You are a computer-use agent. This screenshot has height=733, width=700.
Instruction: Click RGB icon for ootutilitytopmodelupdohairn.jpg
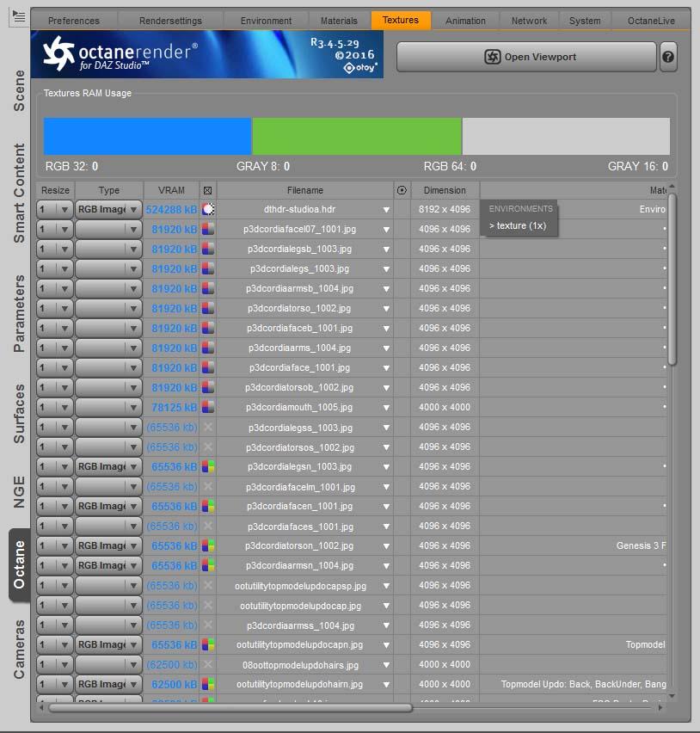coord(208,684)
